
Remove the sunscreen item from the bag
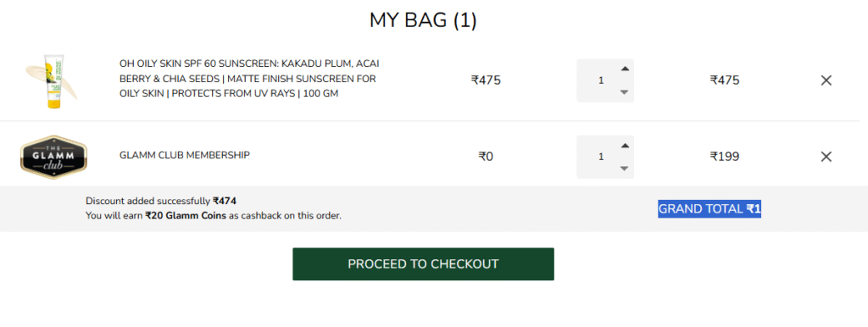826,80
